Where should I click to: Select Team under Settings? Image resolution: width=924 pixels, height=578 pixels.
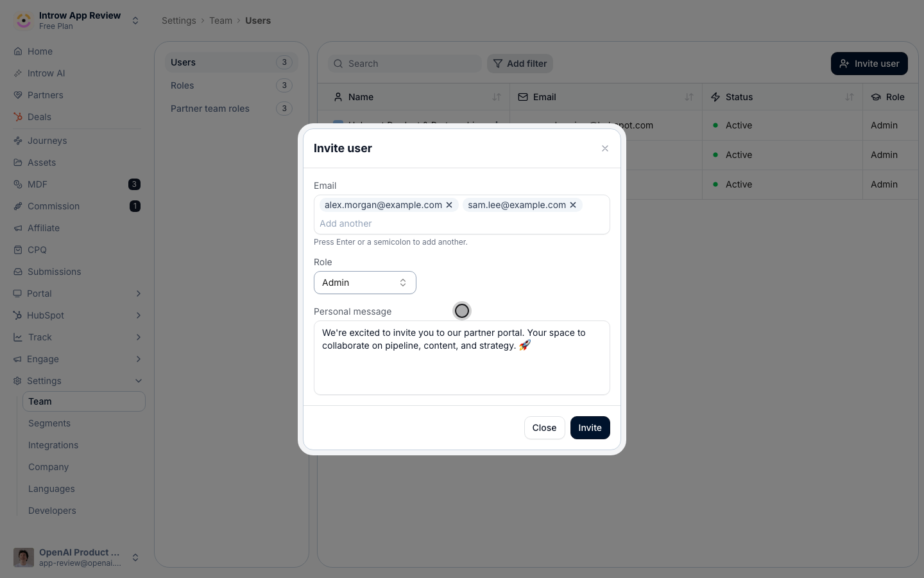[84, 401]
